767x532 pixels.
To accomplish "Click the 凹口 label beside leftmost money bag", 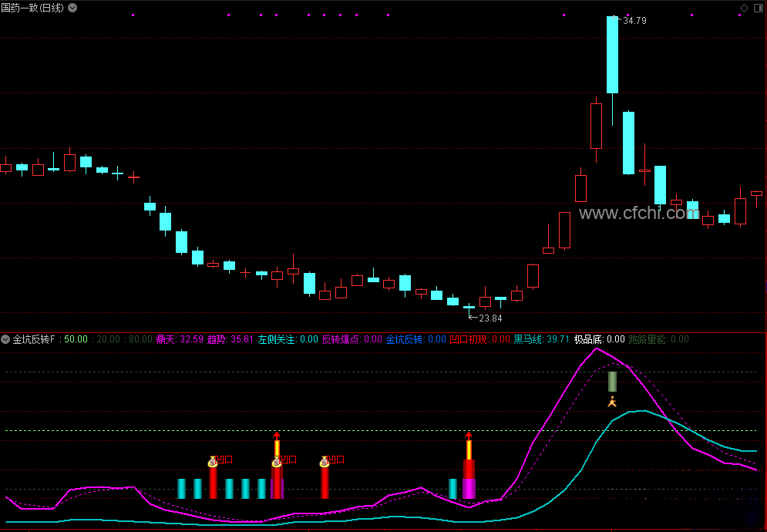I will pyautogui.click(x=224, y=460).
